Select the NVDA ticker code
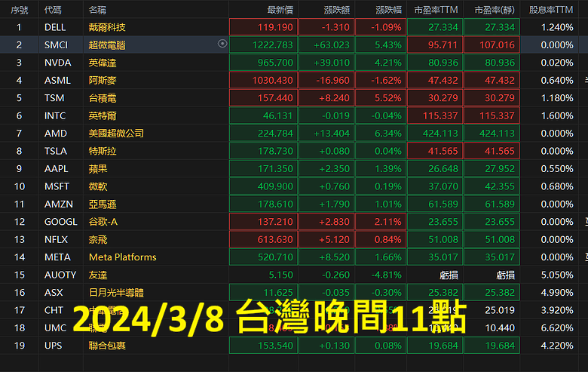The height and width of the screenshot is (372, 588). coord(58,63)
